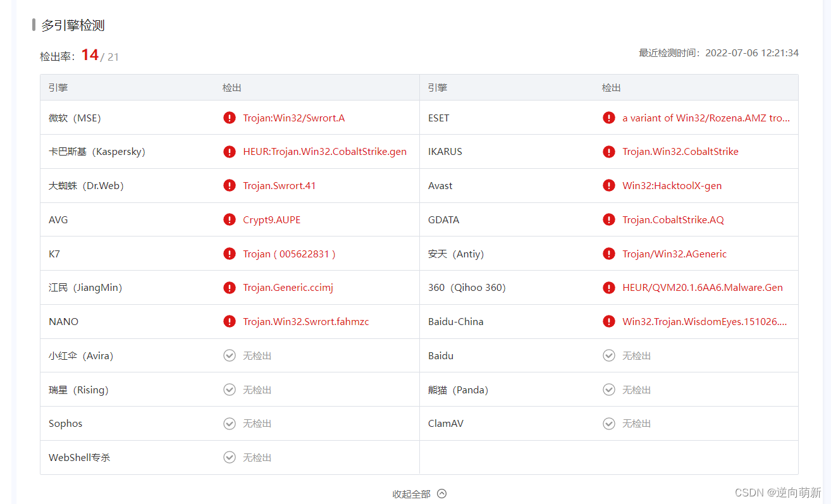The width and height of the screenshot is (831, 504).
Task: Select the truncated Win32/Rozena.AMZ variant text
Action: (x=706, y=118)
